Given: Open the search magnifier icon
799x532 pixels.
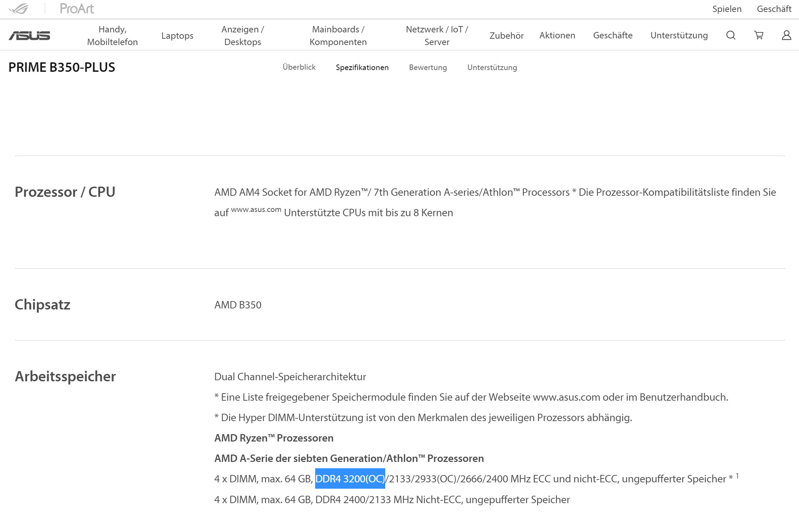Looking at the screenshot, I should point(731,35).
